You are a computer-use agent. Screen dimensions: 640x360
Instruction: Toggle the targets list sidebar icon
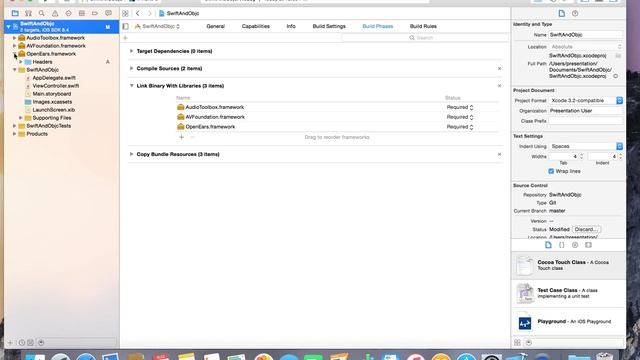[126, 26]
